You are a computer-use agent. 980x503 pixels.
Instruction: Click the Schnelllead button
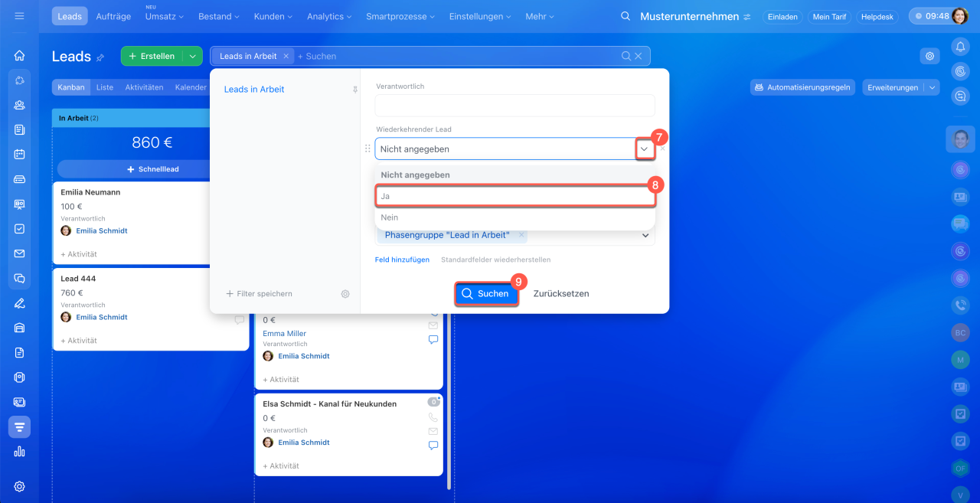153,168
